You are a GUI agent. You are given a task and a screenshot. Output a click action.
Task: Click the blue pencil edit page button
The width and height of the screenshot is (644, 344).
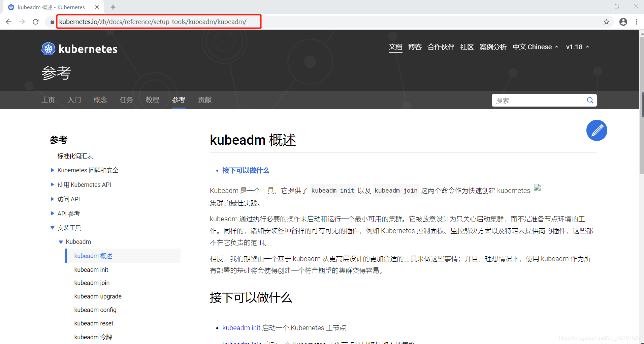tap(597, 130)
